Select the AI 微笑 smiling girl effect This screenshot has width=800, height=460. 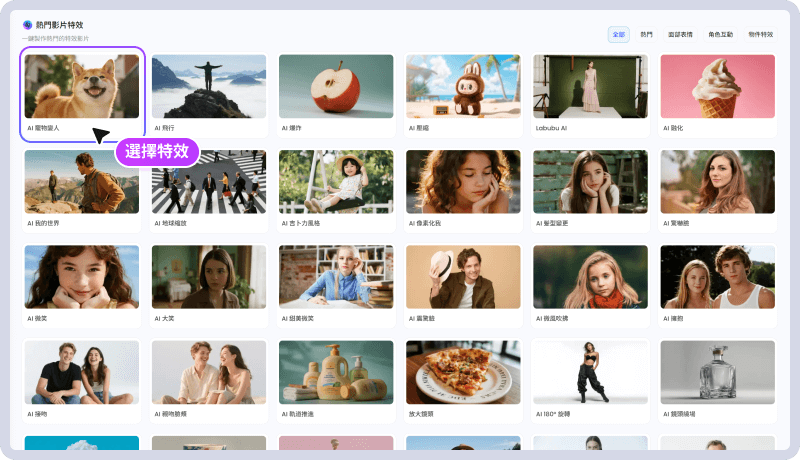coord(82,277)
